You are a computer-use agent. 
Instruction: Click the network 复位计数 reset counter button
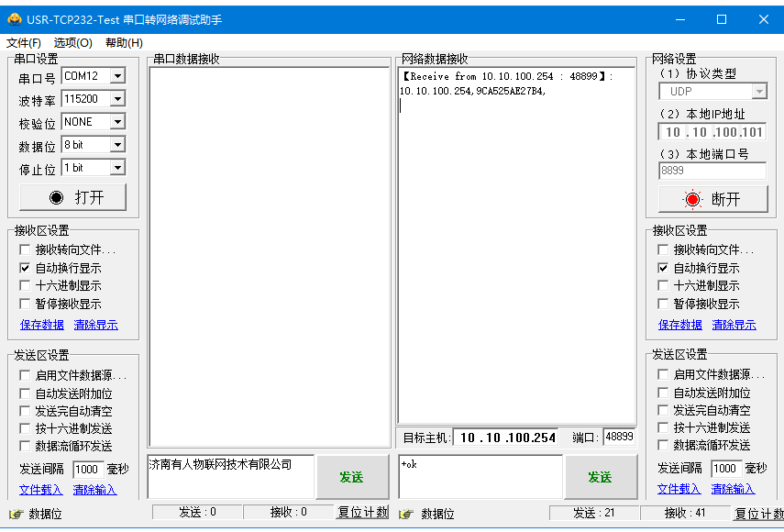tap(758, 514)
